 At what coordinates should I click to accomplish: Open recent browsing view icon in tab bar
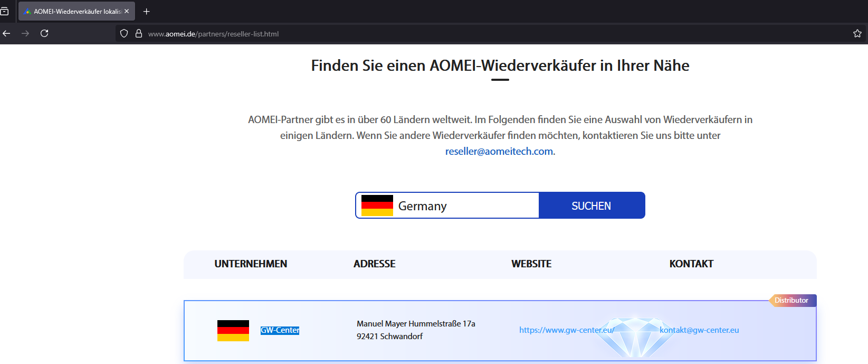[x=5, y=11]
